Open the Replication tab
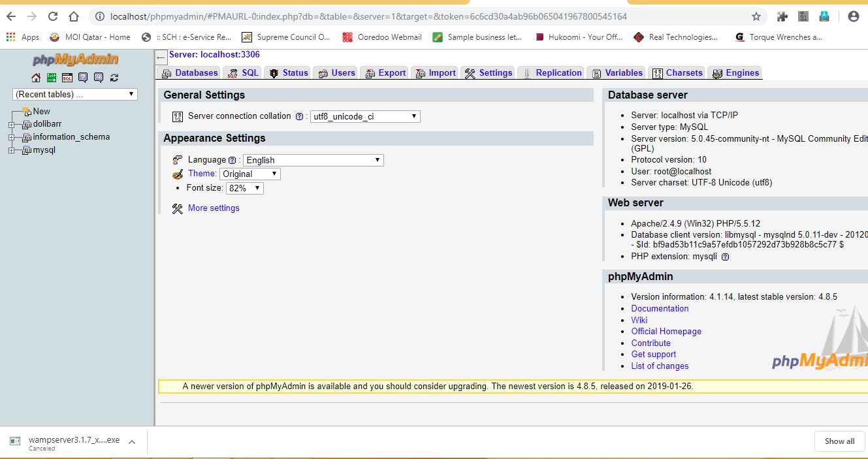The width and height of the screenshot is (868, 459). click(552, 73)
